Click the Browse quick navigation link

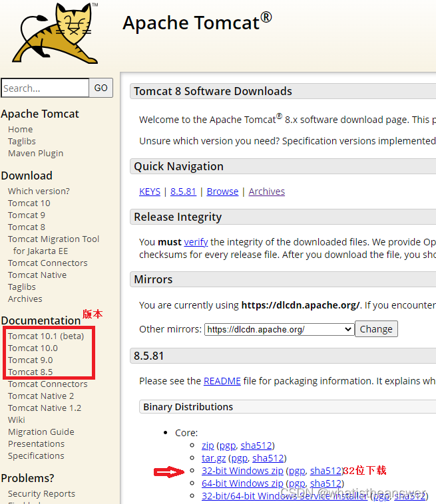point(222,191)
